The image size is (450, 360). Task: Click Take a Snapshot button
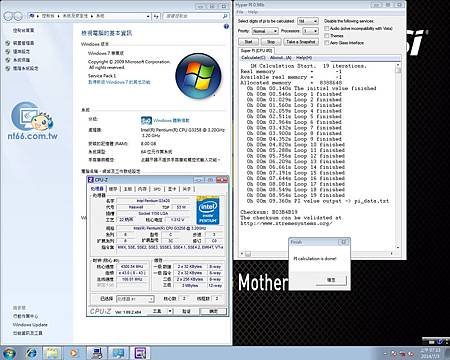pyautogui.click(x=301, y=42)
